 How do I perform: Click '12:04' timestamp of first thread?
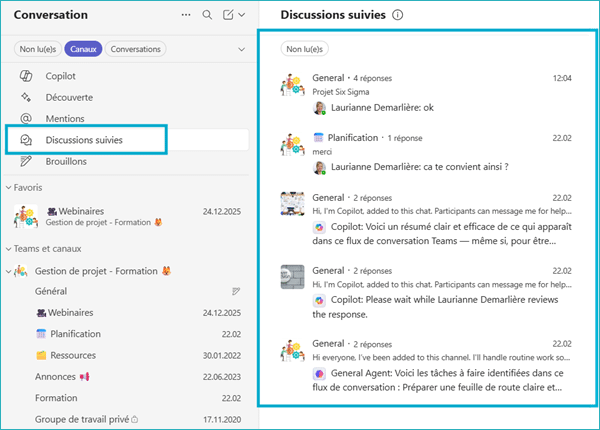click(562, 78)
